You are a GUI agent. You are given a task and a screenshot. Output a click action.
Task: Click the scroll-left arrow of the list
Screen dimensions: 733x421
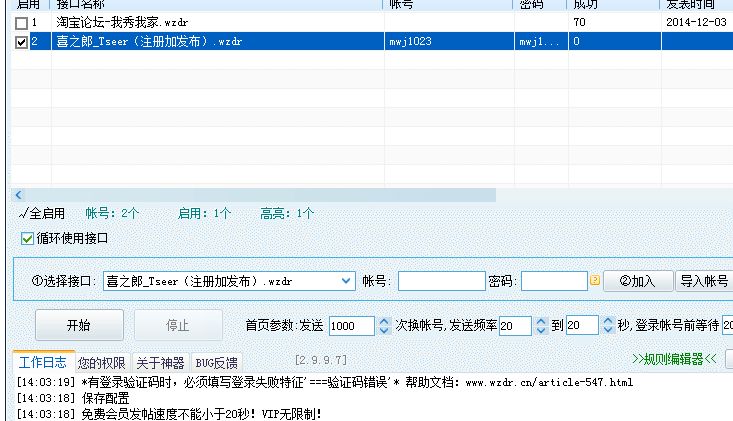click(18, 194)
